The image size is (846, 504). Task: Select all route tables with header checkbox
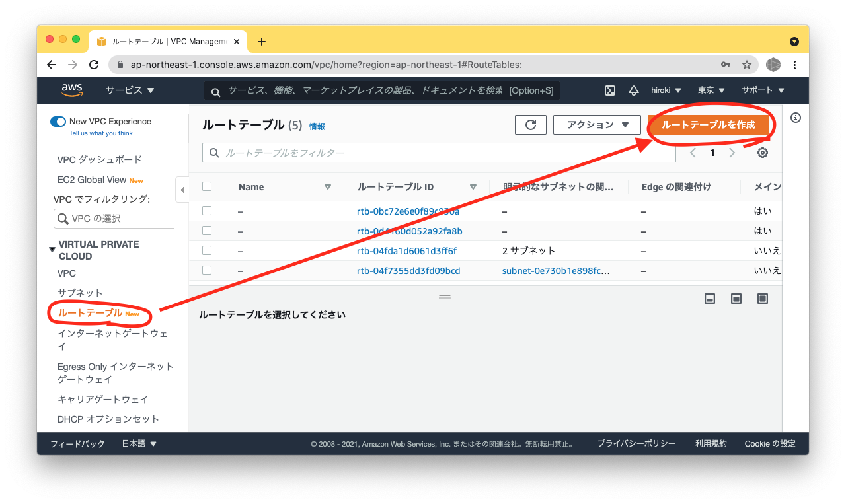coord(207,186)
